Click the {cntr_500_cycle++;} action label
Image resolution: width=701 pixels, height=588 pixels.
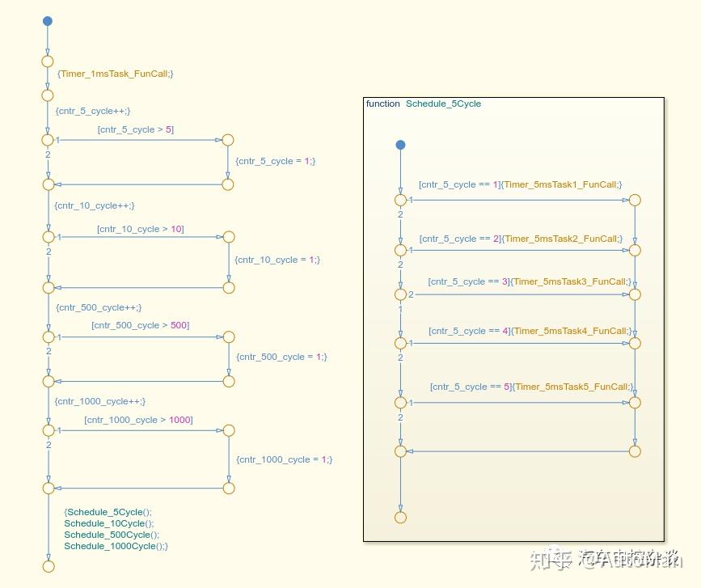[99, 307]
